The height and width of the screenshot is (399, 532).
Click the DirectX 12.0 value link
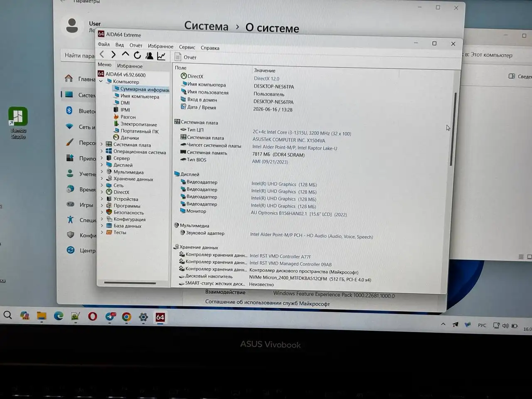266,79
